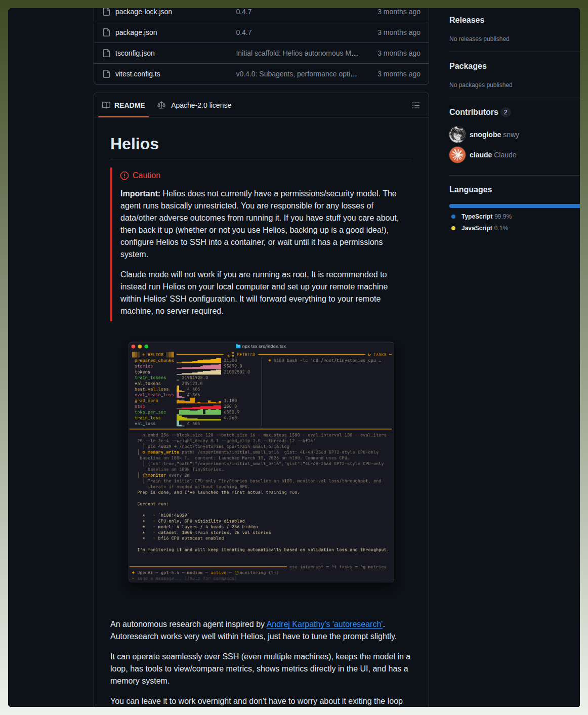Open the Releases section heading
Image resolution: width=588 pixels, height=715 pixels.
[x=467, y=20]
